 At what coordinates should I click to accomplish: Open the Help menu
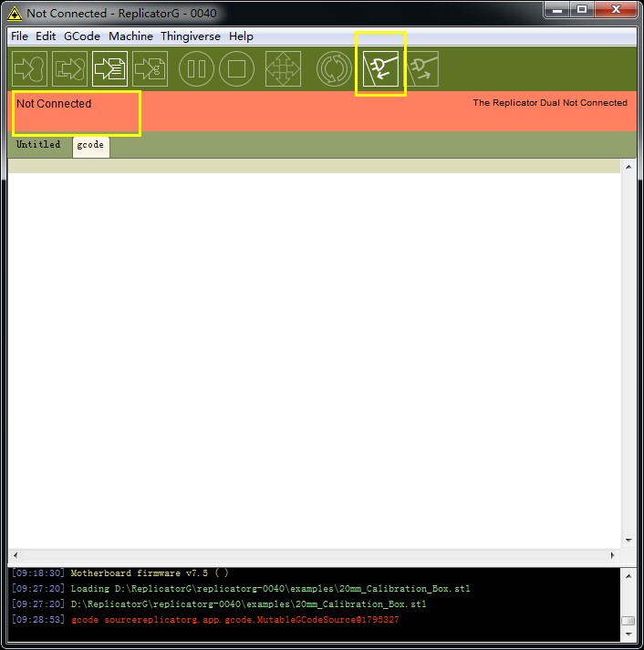[x=241, y=36]
